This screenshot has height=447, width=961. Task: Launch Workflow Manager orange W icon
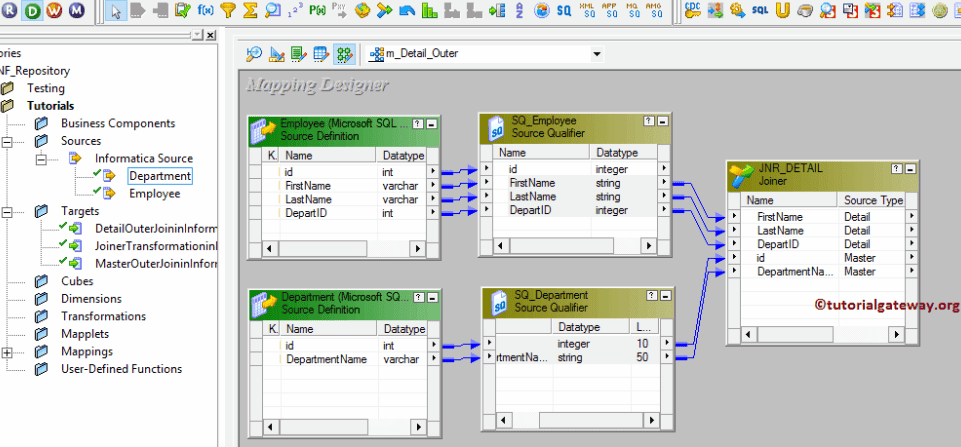pos(54,10)
